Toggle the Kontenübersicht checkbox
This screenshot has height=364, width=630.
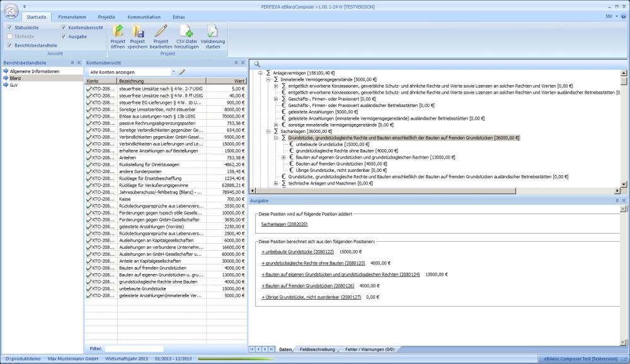pyautogui.click(x=64, y=27)
